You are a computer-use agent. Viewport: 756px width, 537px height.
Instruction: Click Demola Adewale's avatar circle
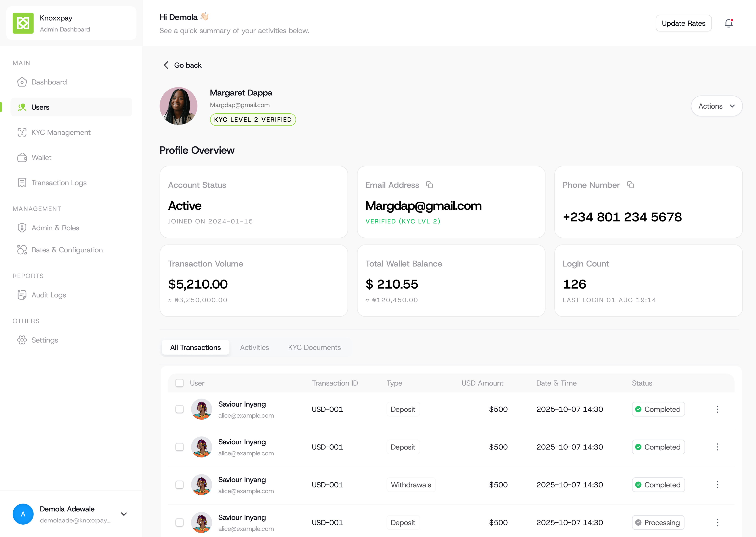pos(23,514)
